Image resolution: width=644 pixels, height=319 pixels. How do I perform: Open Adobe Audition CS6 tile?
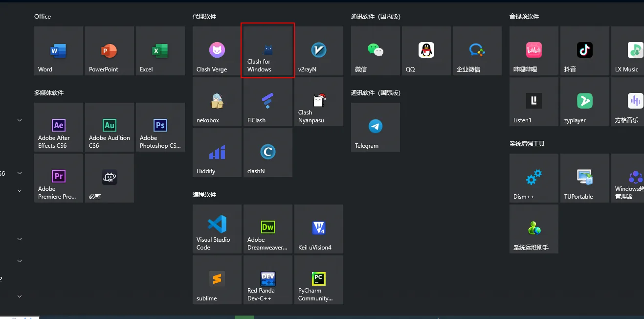110,127
